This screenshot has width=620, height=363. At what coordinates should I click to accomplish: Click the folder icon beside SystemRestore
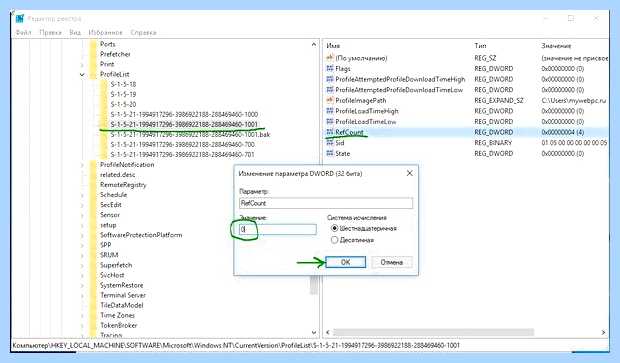(93, 285)
